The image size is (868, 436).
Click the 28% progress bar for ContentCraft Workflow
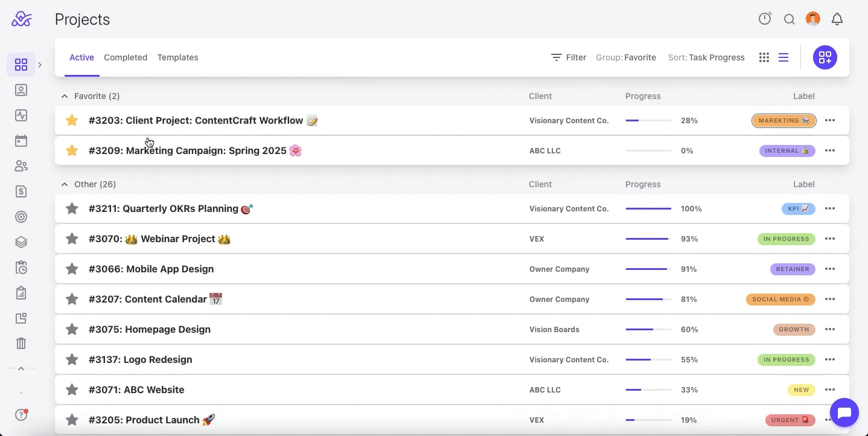point(648,120)
